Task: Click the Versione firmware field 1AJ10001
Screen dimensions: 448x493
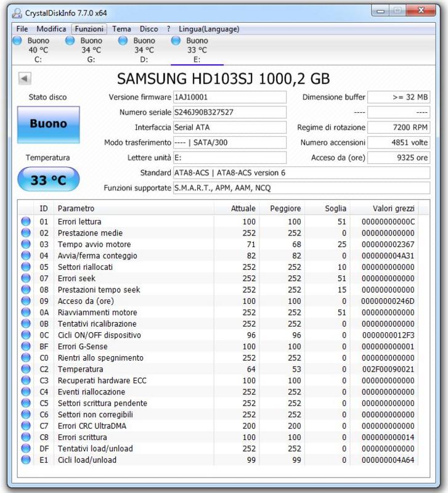Action: tap(230, 97)
